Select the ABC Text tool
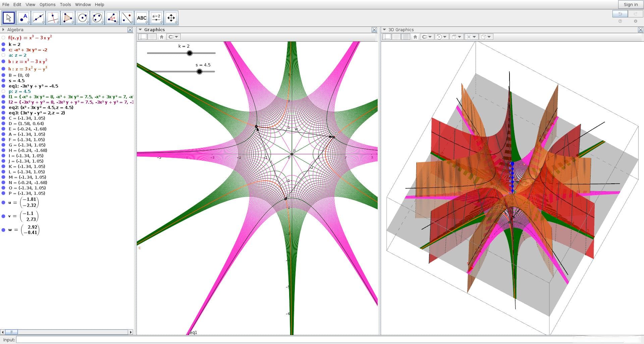 142,18
